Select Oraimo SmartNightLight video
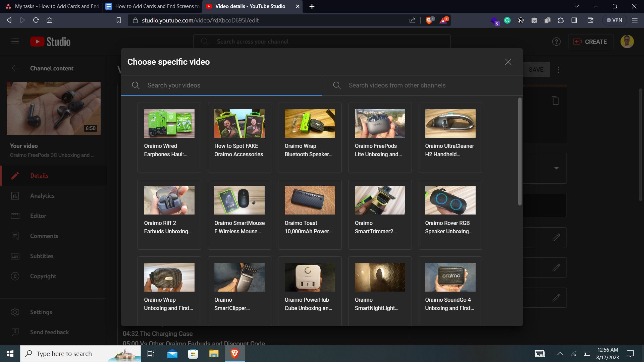Viewport: 644px width, 362px height. coord(380,291)
